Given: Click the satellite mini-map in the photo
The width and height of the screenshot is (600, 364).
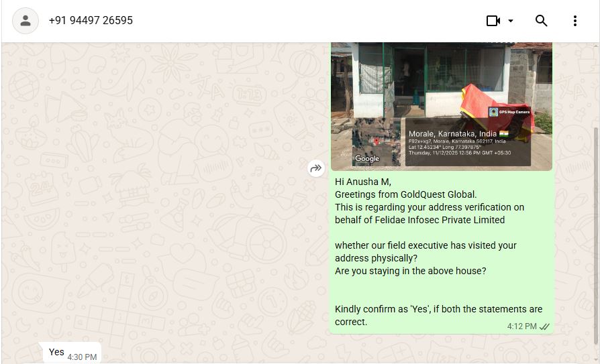Looking at the screenshot, I should [x=376, y=142].
